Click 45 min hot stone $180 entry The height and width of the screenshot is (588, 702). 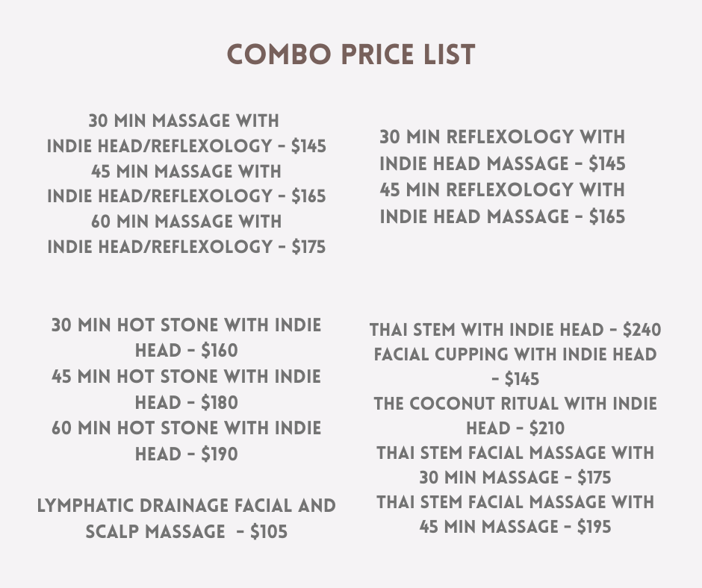tap(186, 389)
